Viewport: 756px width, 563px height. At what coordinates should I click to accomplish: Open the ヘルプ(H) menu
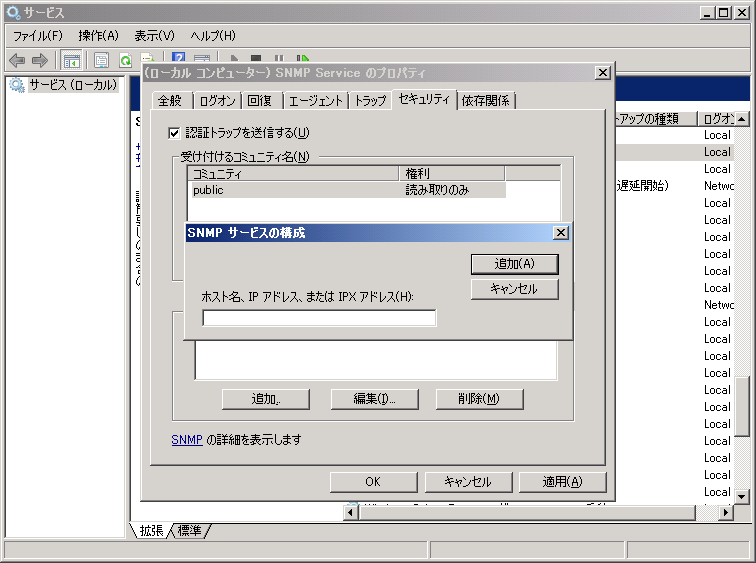[213, 36]
